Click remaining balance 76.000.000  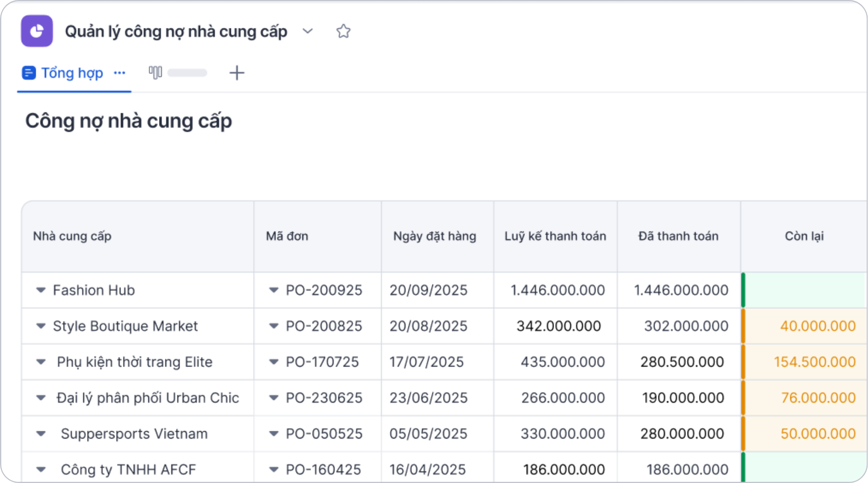(818, 398)
